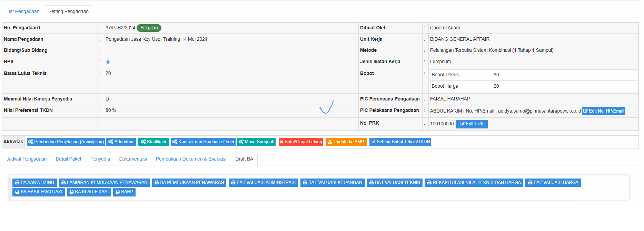
Task: Click Edit No. HP/Email button
Action: point(603,111)
